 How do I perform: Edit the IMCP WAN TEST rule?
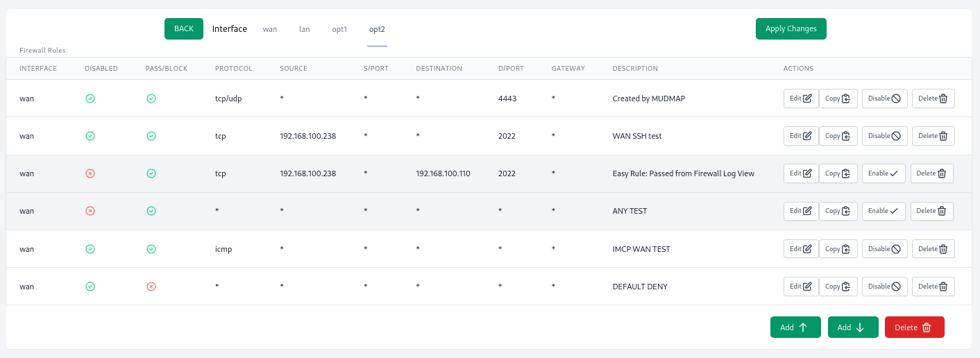coord(801,248)
